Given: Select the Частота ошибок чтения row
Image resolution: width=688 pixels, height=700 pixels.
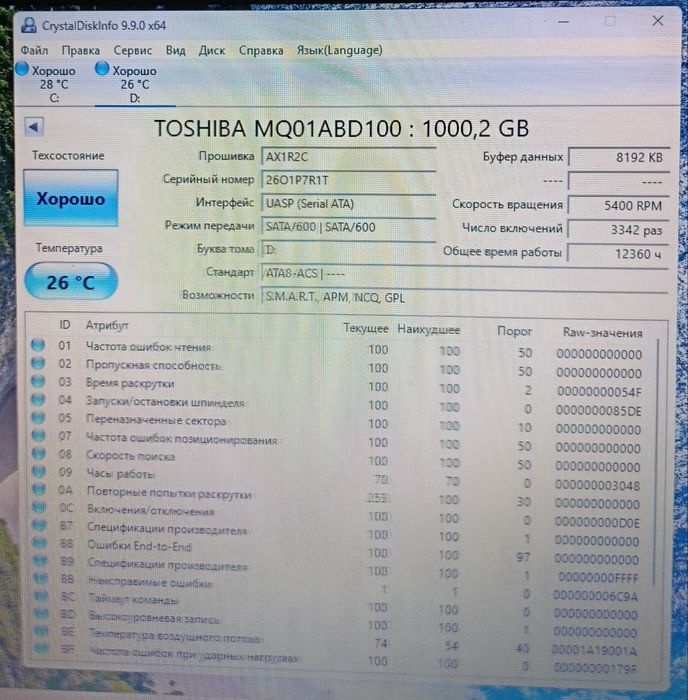Looking at the screenshot, I should (339, 348).
